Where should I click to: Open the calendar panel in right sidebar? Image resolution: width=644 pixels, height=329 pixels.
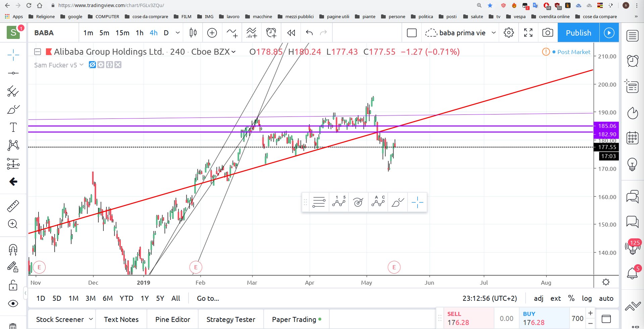click(x=632, y=138)
